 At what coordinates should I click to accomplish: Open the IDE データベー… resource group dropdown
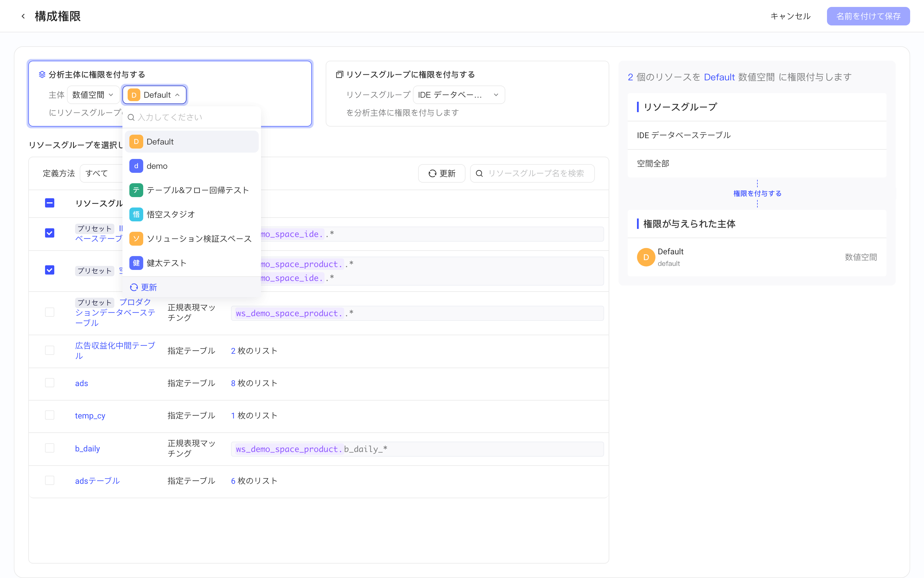coord(459,95)
